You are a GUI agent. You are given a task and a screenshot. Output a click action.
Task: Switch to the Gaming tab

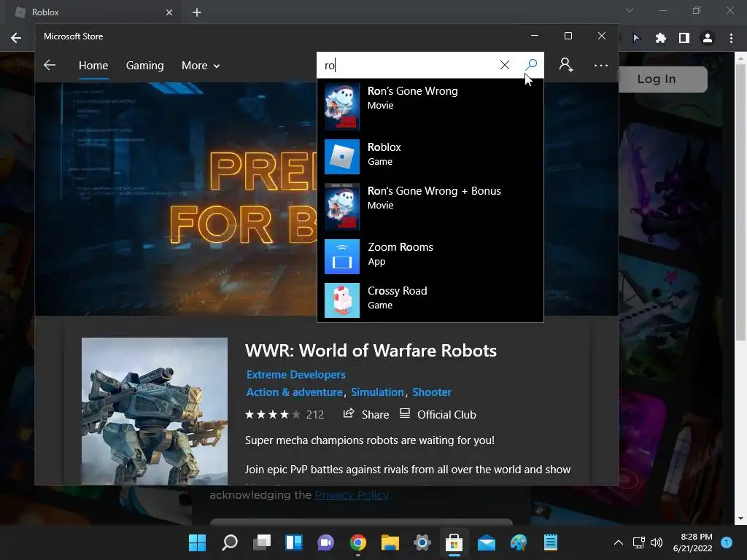click(x=145, y=66)
